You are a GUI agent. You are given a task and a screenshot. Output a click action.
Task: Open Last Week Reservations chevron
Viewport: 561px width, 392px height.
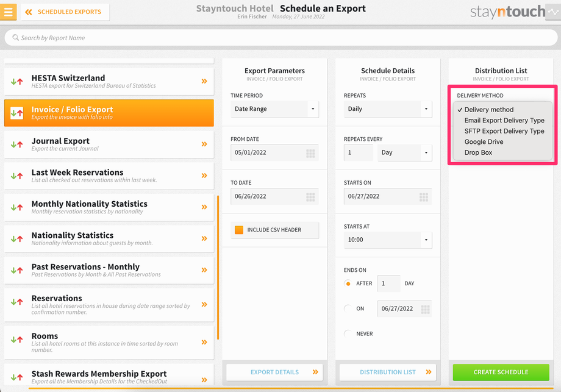204,176
